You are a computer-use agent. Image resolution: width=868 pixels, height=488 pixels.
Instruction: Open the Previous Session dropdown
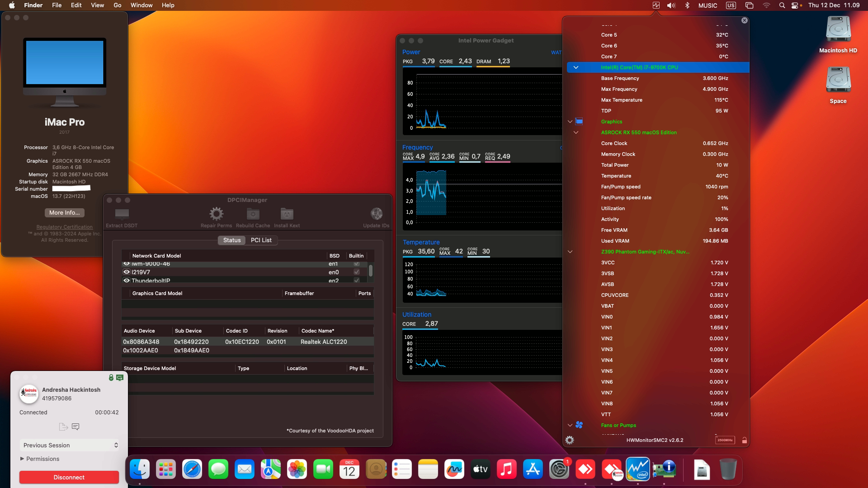(x=69, y=445)
